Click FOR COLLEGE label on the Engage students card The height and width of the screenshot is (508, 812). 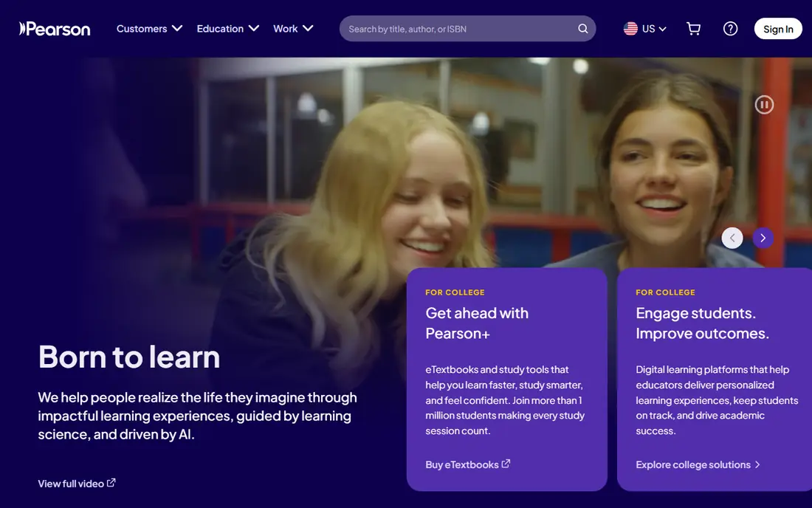[665, 292]
